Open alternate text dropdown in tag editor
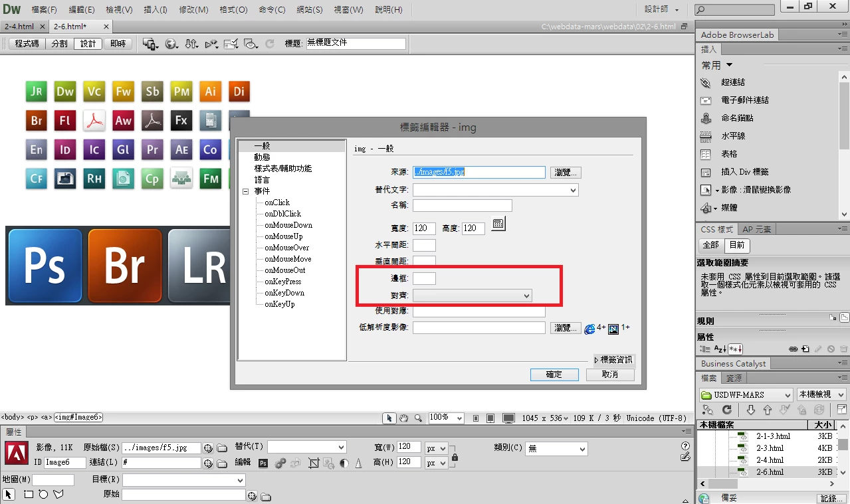 tap(496, 190)
